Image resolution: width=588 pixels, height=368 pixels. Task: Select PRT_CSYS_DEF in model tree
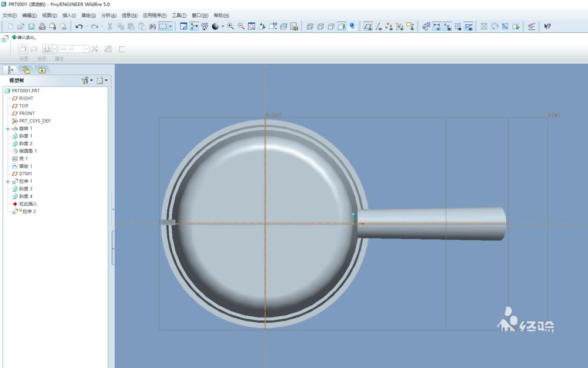[31, 121]
